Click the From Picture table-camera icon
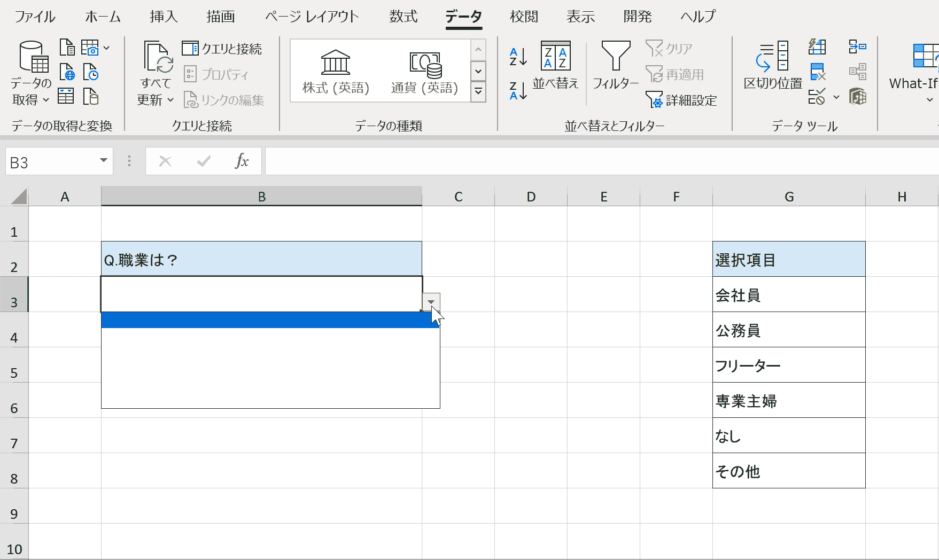The image size is (939, 560). tap(90, 47)
